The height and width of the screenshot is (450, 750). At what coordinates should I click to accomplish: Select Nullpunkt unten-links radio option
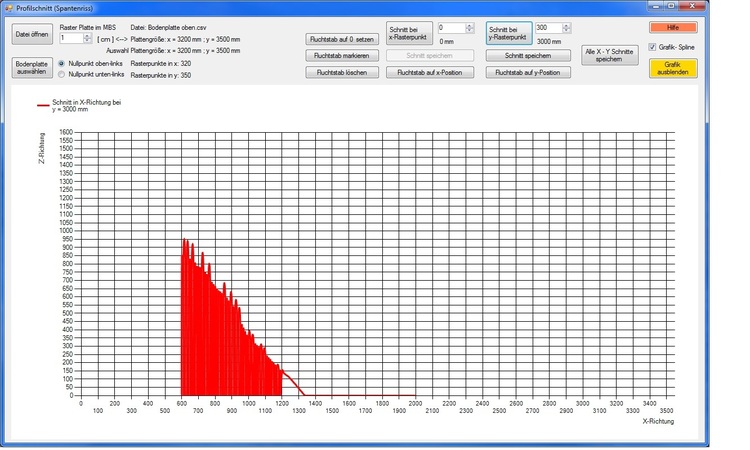62,76
